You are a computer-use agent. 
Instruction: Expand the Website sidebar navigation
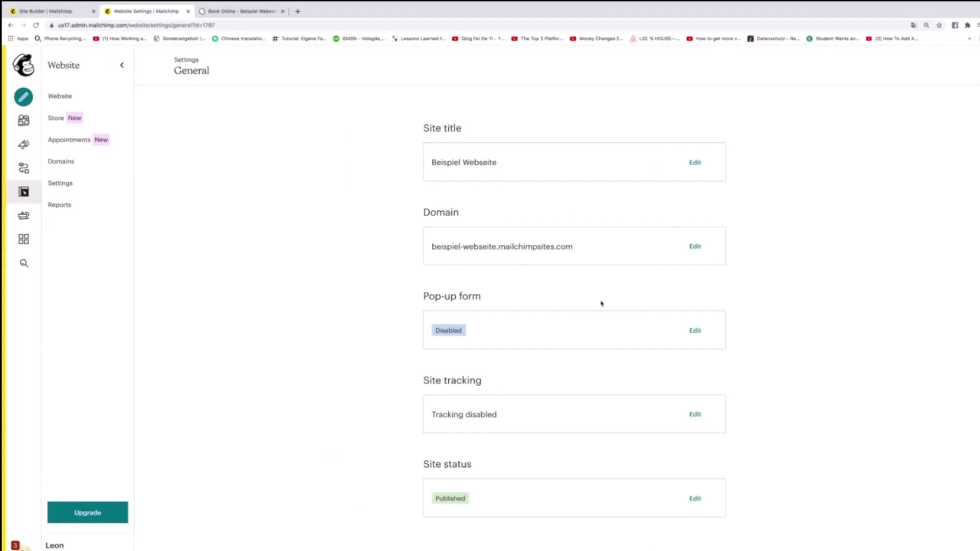[122, 65]
